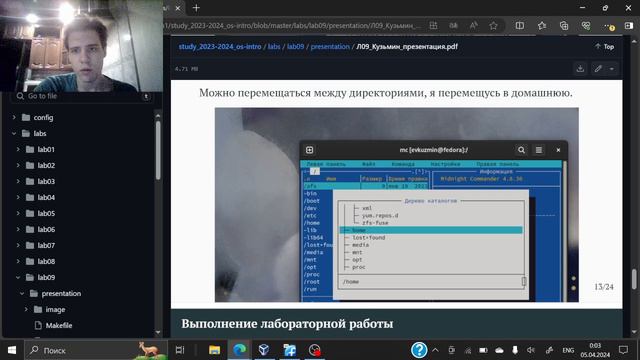Viewport: 640px width, 360px height.
Task: Start Read aloud from address bar
Action: [473, 25]
